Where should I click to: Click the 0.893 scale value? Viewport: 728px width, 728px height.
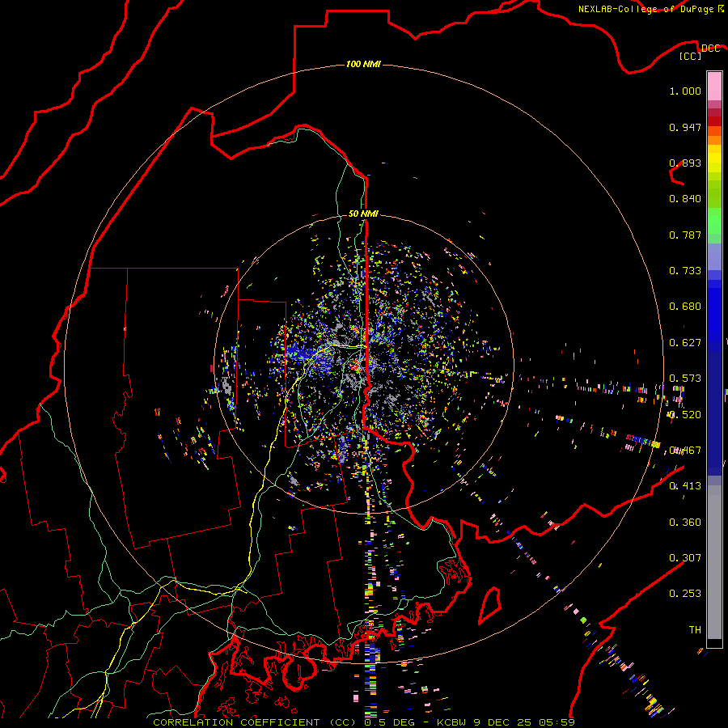(x=685, y=163)
